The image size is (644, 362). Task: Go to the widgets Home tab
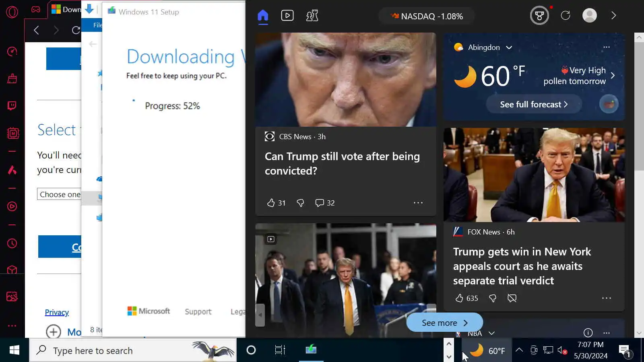tap(263, 16)
